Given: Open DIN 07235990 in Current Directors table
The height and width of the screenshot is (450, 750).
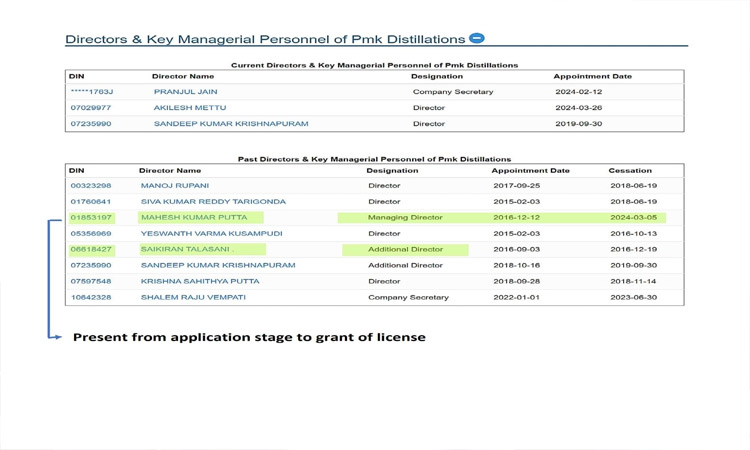Looking at the screenshot, I should pyautogui.click(x=91, y=123).
